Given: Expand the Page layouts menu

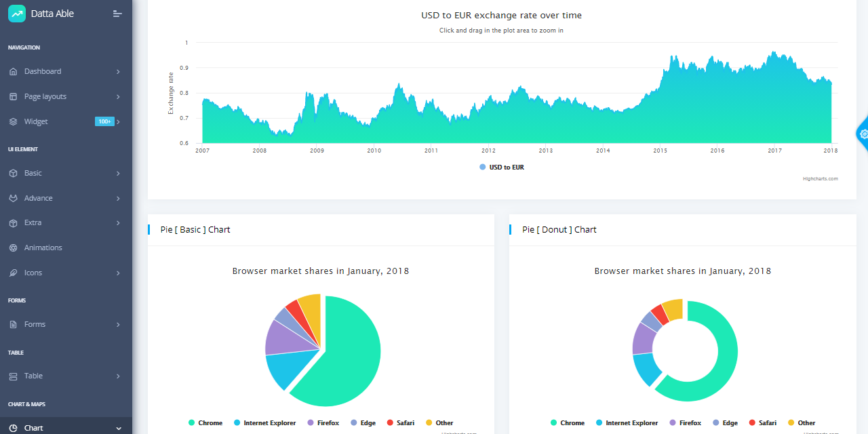Looking at the screenshot, I should [117, 96].
